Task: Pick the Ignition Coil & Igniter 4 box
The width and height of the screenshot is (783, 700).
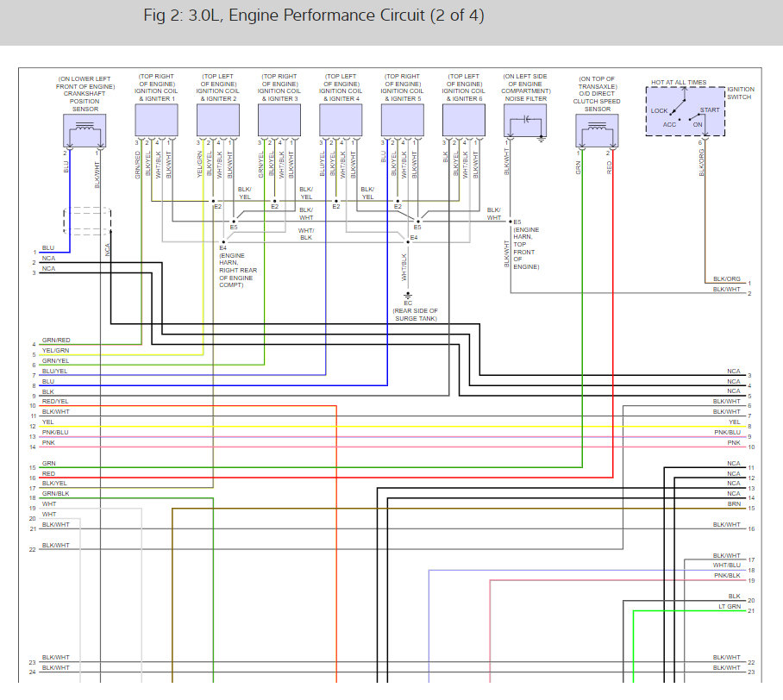Action: point(341,121)
